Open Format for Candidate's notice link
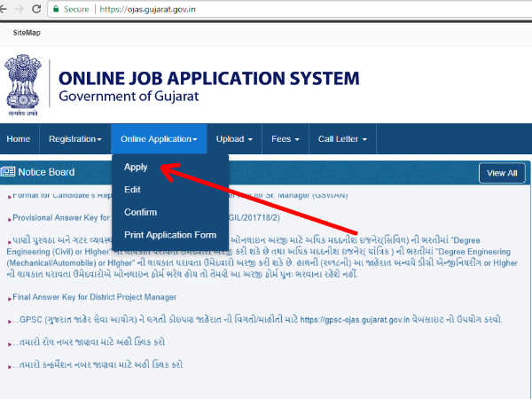532x399 pixels. 61,195
